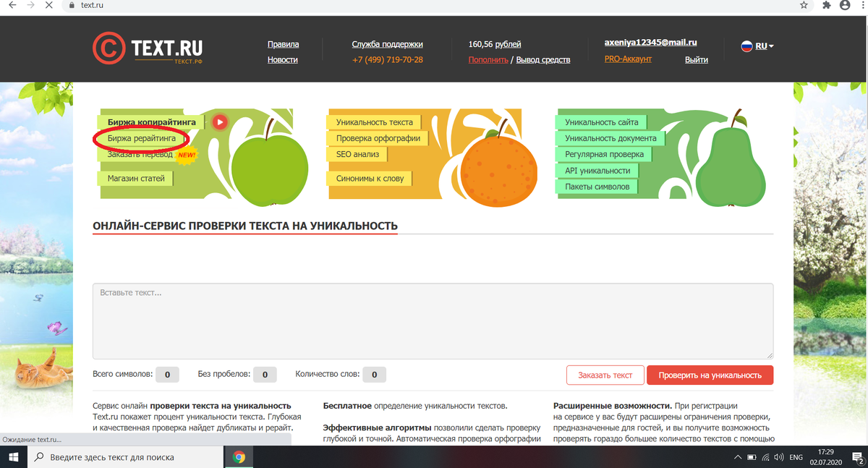Open PRO-Аккаунт
868x468 pixels.
pyautogui.click(x=628, y=59)
